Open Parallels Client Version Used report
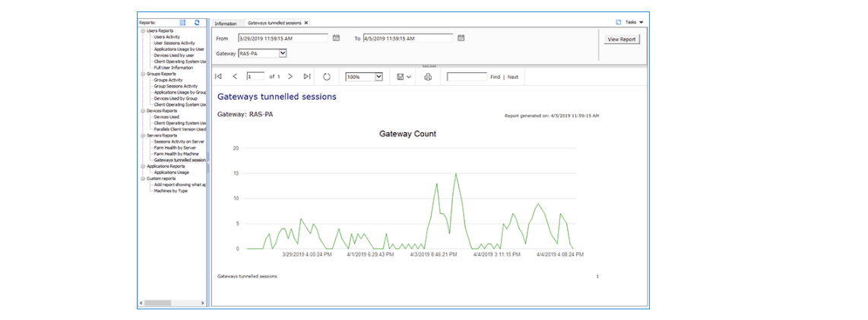 [180, 129]
